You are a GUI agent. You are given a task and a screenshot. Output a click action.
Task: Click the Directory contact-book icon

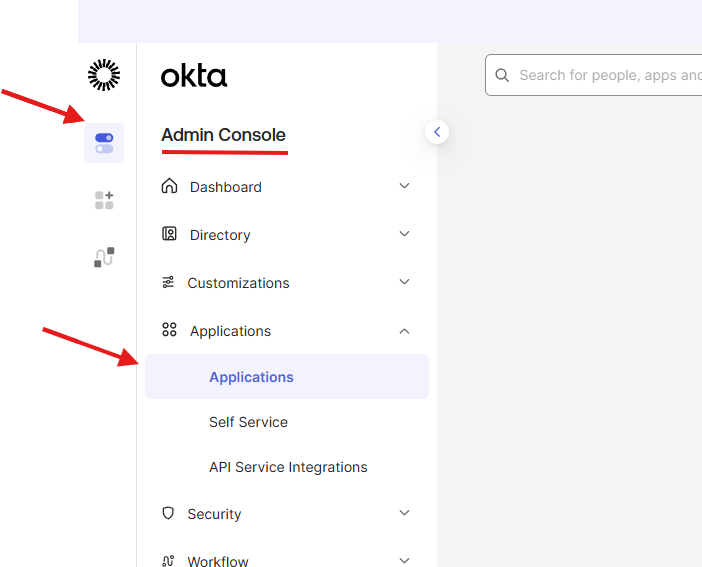tap(169, 234)
